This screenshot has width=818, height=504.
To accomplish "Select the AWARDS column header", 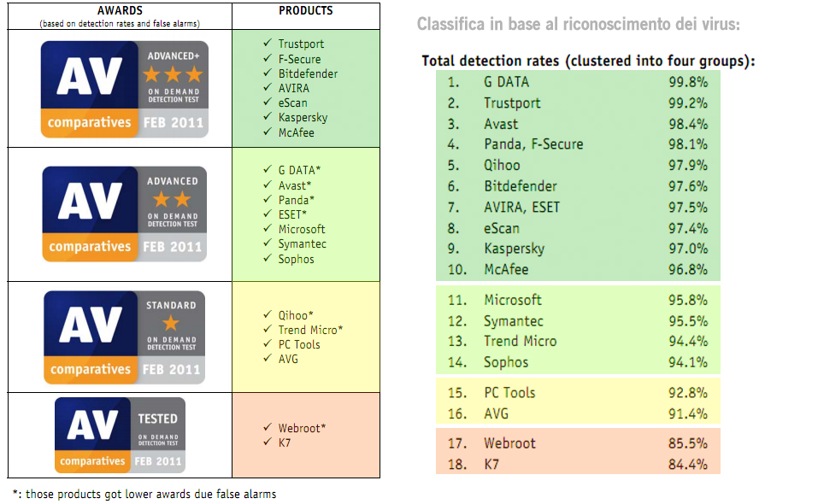I will [120, 11].
